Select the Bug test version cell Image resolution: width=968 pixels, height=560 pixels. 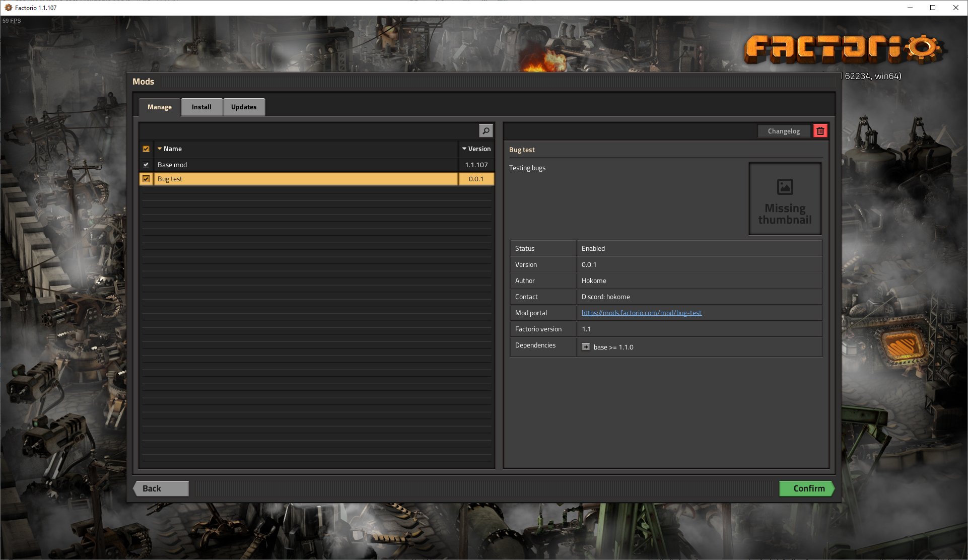coord(476,179)
